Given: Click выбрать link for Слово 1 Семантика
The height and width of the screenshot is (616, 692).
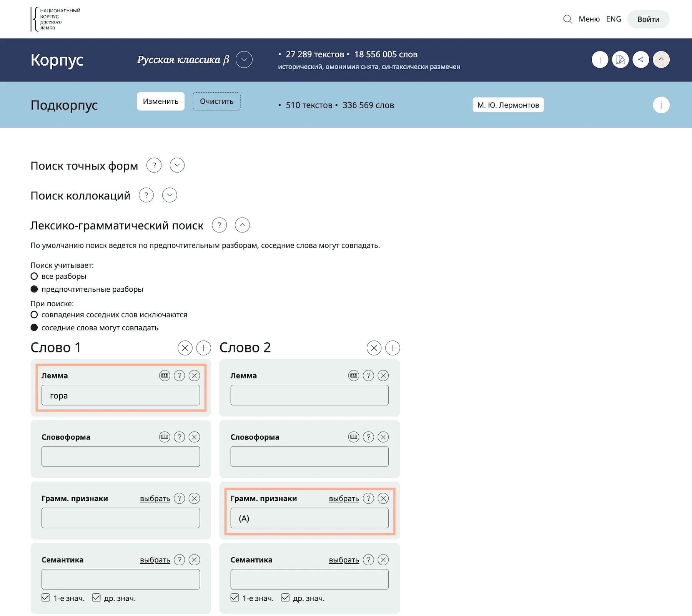Looking at the screenshot, I should click(155, 560).
